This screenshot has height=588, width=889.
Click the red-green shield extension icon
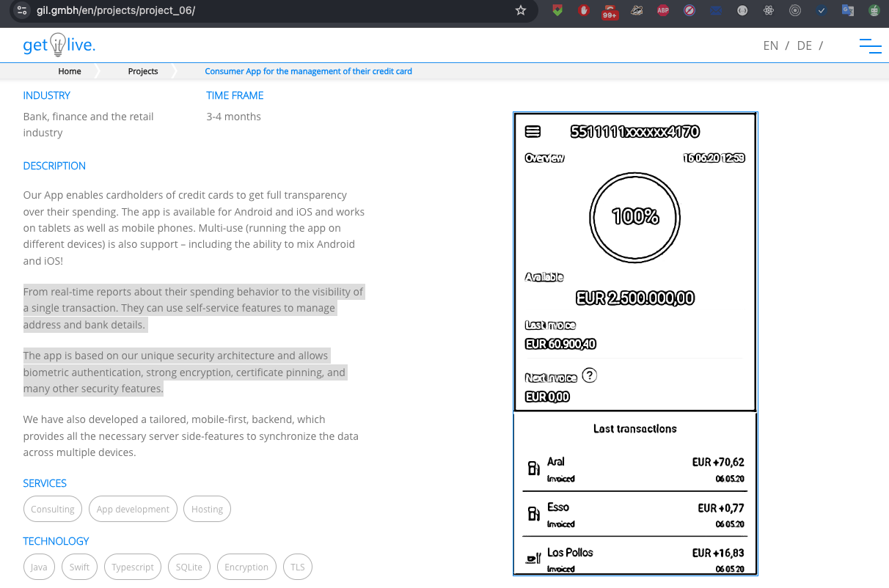(557, 10)
